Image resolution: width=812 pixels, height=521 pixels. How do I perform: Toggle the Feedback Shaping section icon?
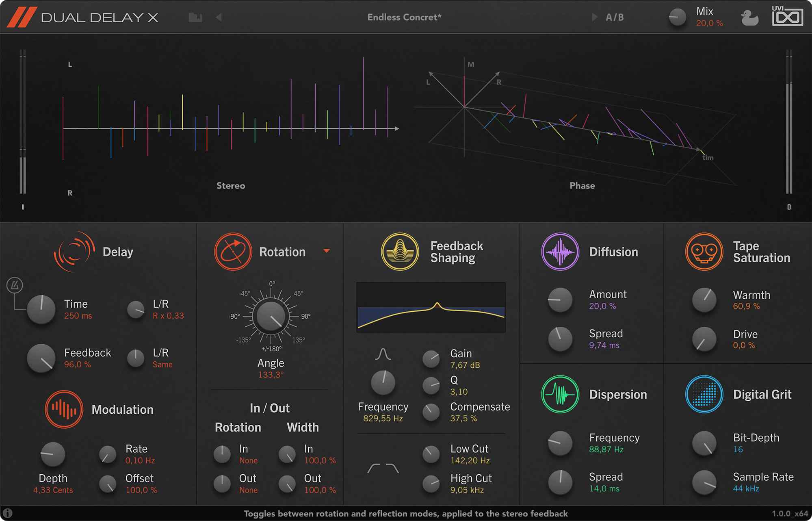pyautogui.click(x=400, y=252)
